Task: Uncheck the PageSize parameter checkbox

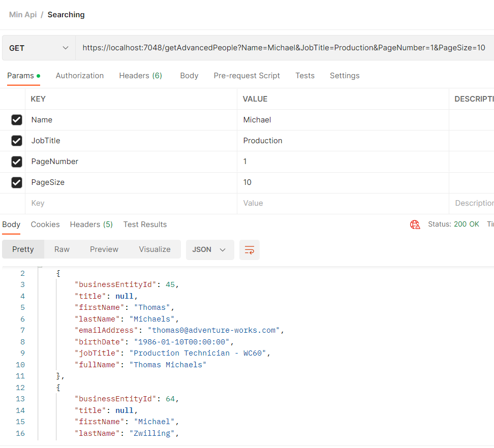Action: click(x=17, y=182)
